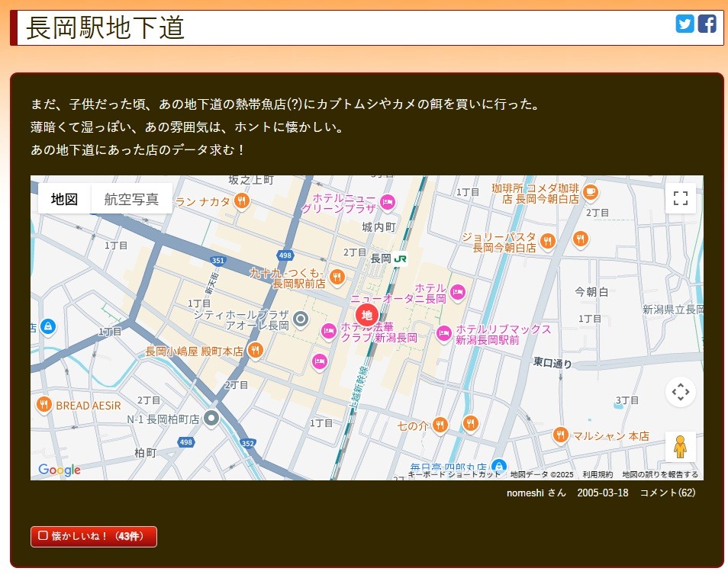728x581 pixels.
Task: Click 今朝白 area label
Action: [x=591, y=292]
